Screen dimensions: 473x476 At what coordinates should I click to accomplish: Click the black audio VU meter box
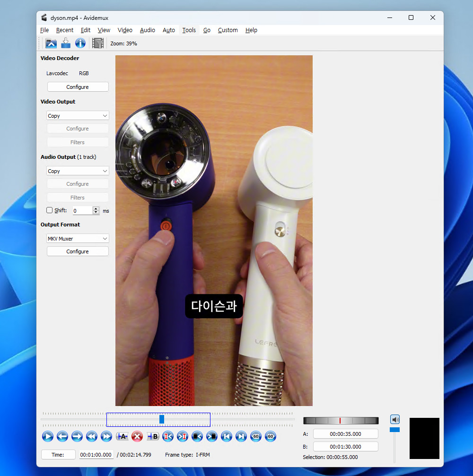[424, 438]
